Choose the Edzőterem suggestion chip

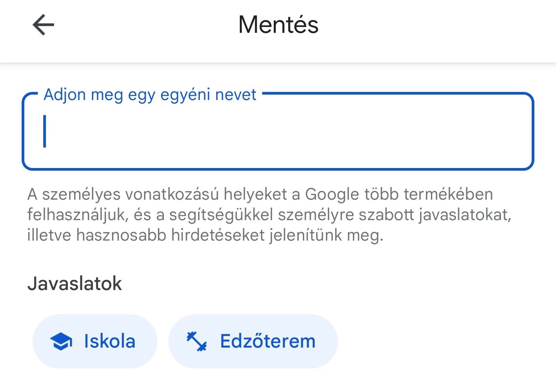253,341
